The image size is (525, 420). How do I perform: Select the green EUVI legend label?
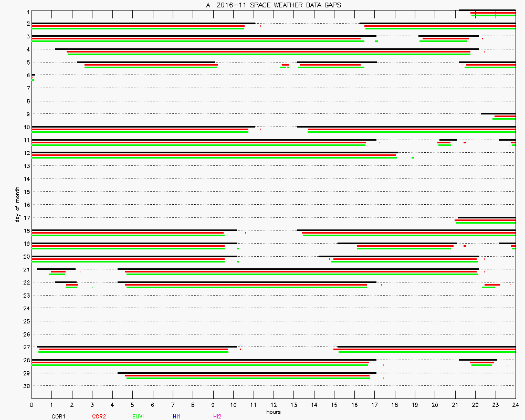coord(138,416)
